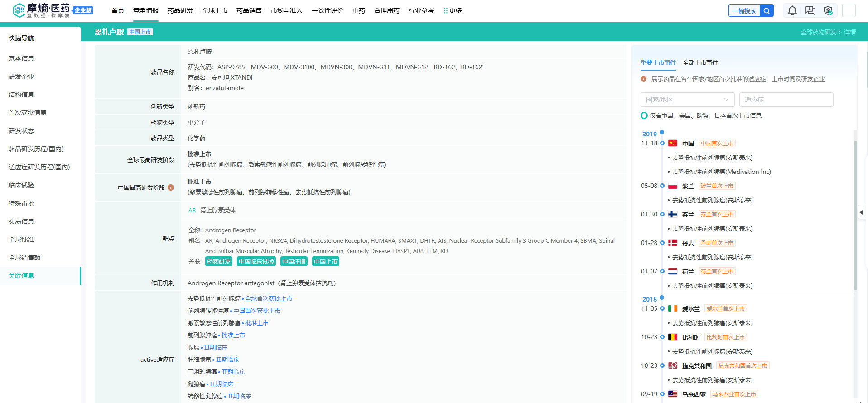868x403 pixels.
Task: Open the 首页 menu
Action: [118, 10]
